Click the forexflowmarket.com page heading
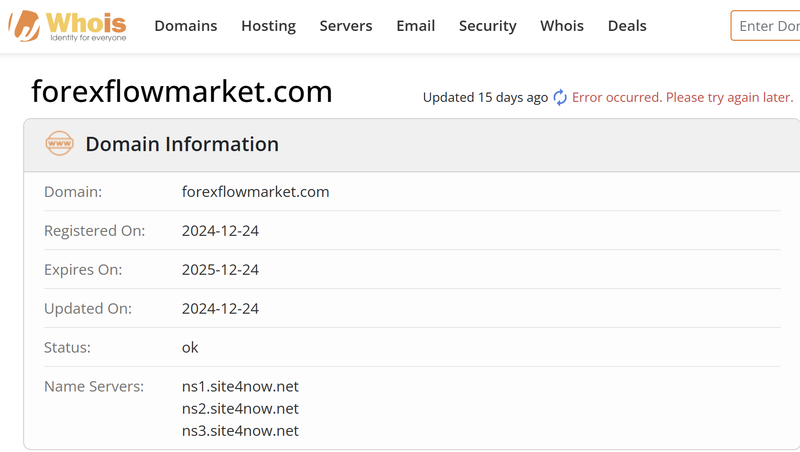Viewport: 800px width, 452px height. coord(182,92)
